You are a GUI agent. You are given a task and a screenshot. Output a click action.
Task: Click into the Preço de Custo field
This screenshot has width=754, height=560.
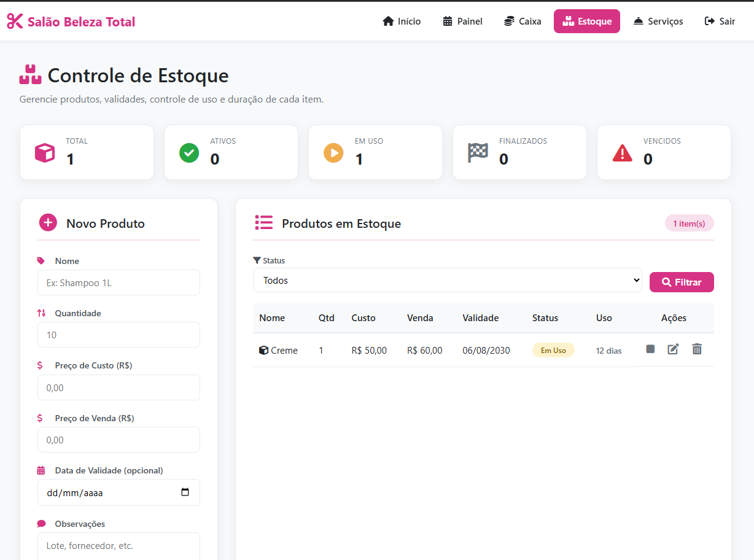pyautogui.click(x=119, y=387)
